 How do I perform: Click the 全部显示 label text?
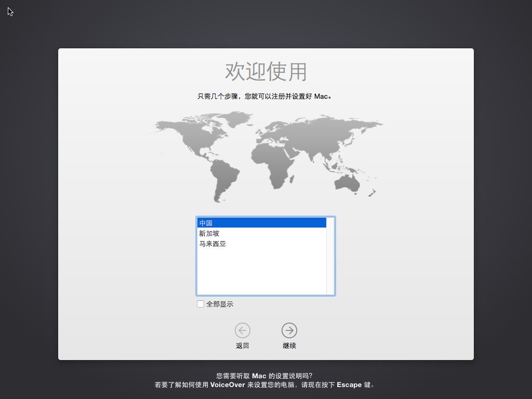click(219, 303)
